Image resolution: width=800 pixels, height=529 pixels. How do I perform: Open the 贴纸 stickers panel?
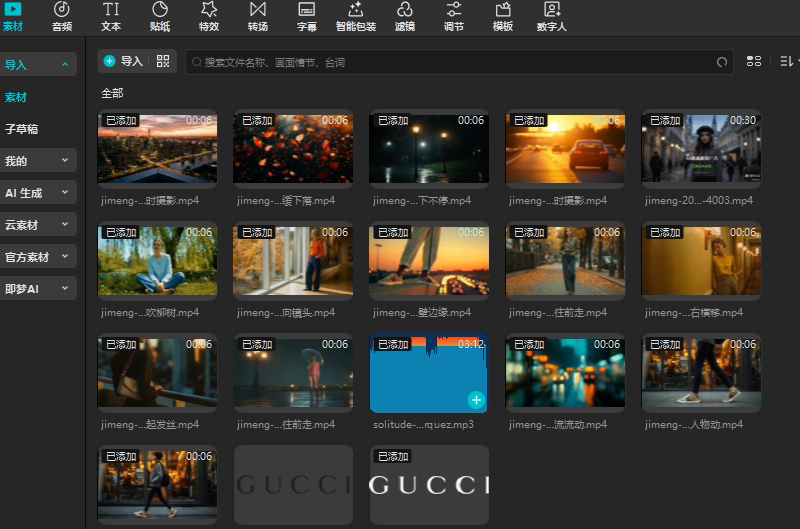159,16
